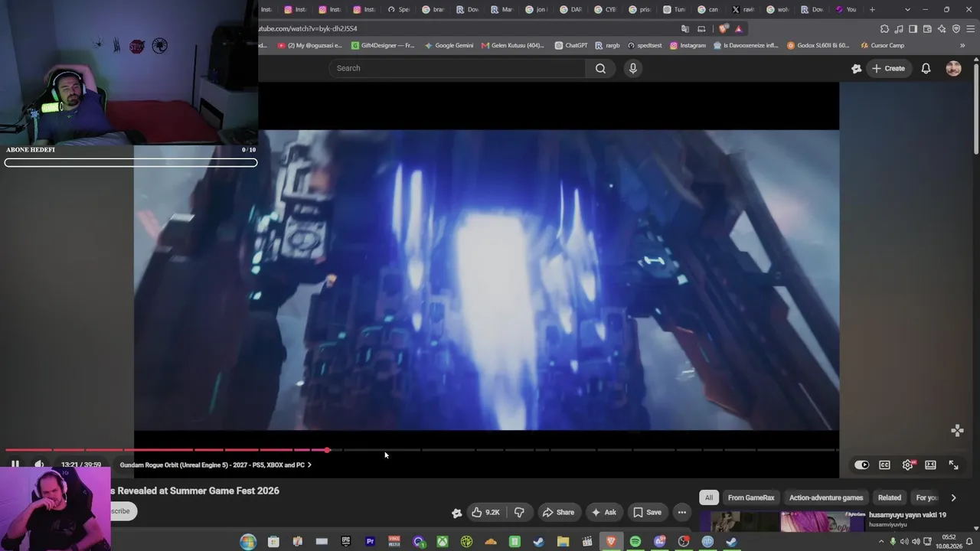Enter fullscreen with the player expand icon
This screenshot has width=980, height=551.
[953, 465]
